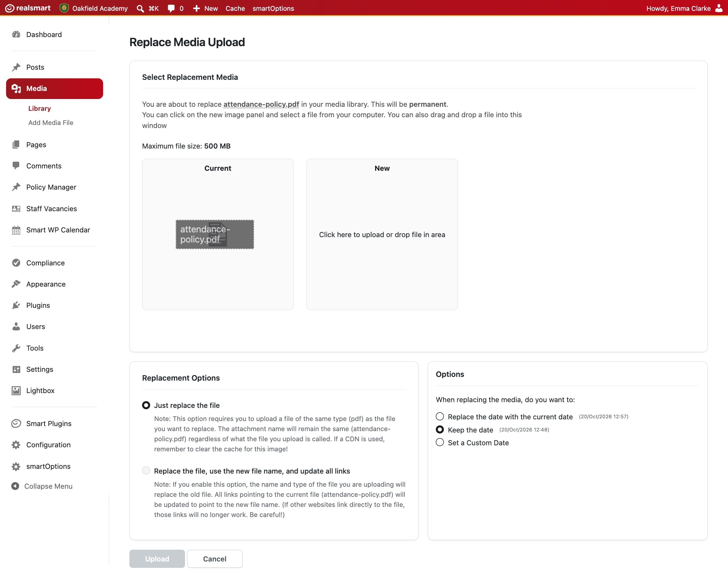
Task: Select Replace the date with current date
Action: (x=439, y=416)
